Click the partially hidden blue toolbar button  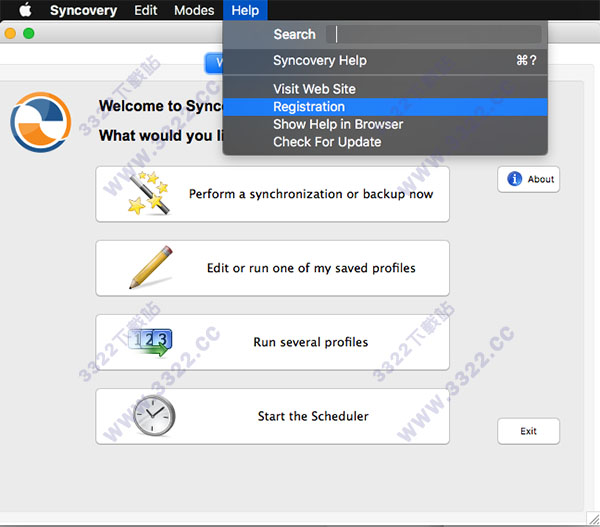coord(214,63)
